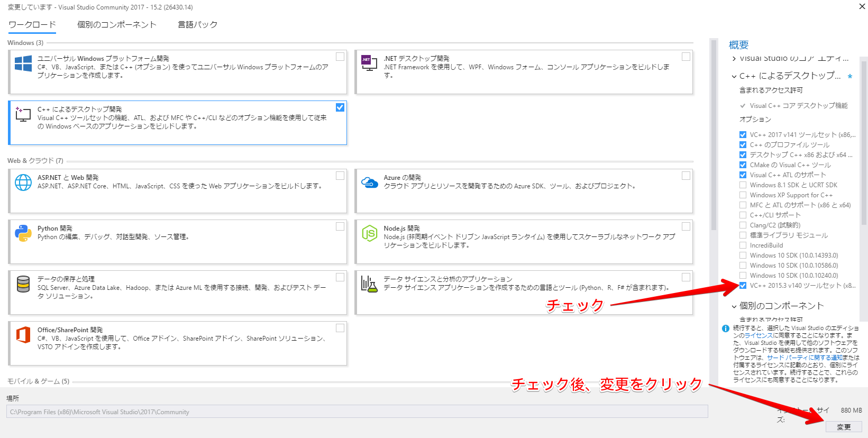Check the ASP.NET and Web development checkbox
The image size is (868, 438).
pos(340,176)
